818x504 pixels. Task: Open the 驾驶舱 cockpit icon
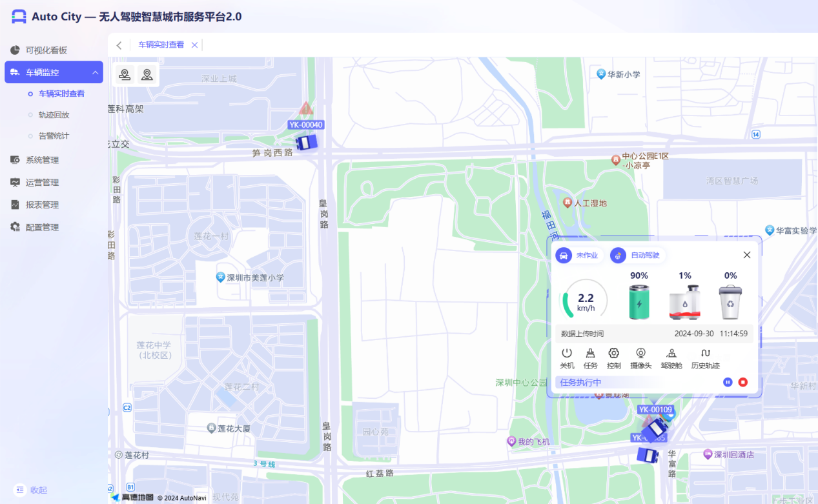(x=671, y=354)
